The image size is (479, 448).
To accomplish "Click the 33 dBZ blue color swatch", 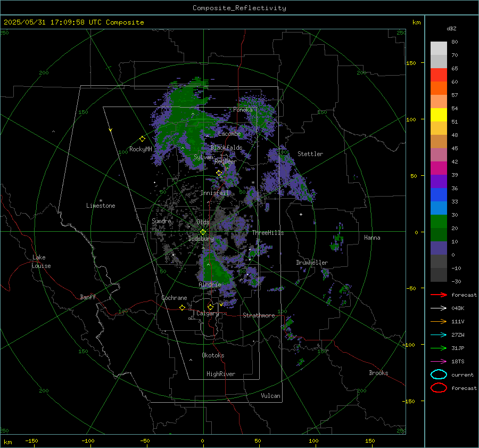I will [439, 208].
